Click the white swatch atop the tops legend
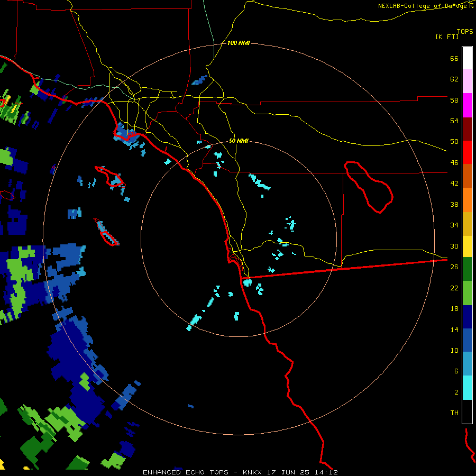This screenshot has height=476, width=476. point(467,58)
